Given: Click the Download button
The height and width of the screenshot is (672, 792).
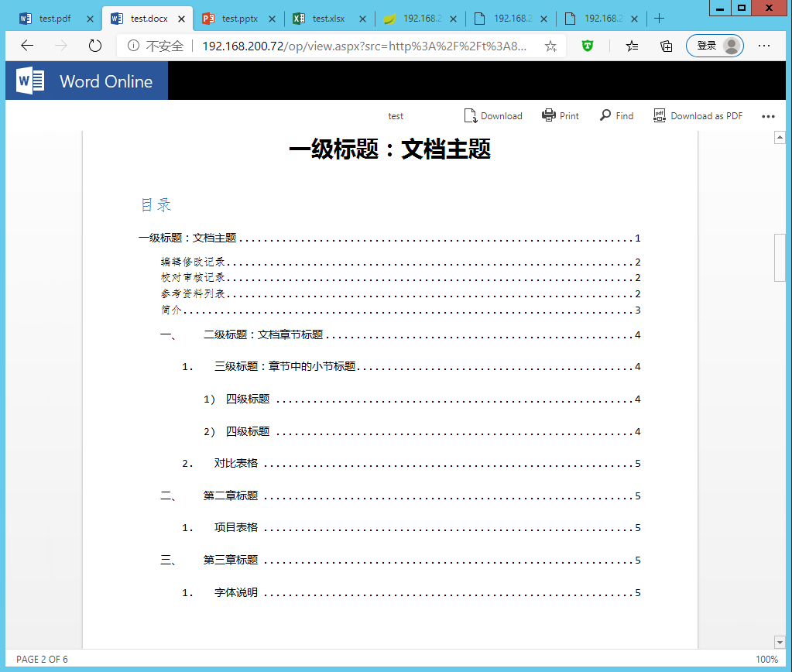Looking at the screenshot, I should click(x=493, y=115).
